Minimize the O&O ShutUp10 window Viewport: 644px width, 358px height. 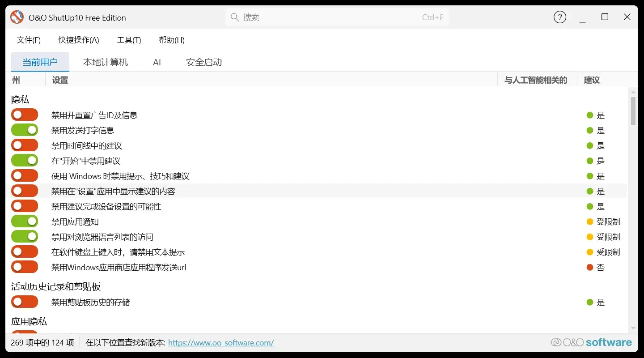pos(583,17)
